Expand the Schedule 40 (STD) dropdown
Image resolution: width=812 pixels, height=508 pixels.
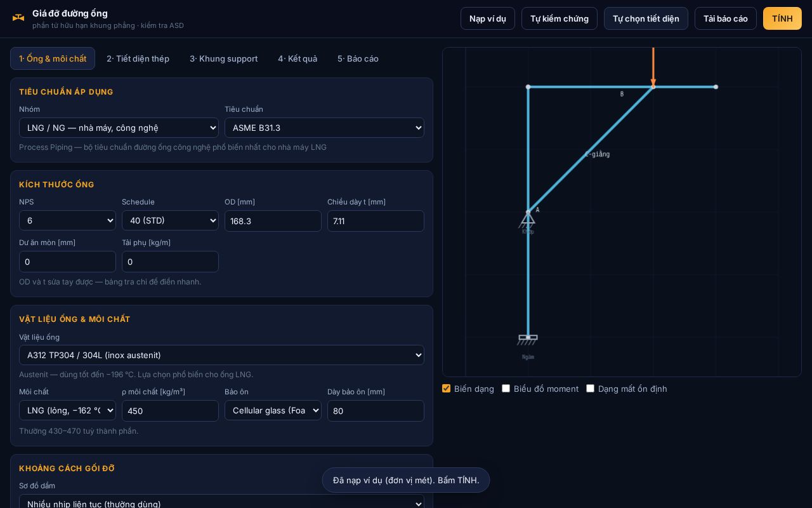[x=170, y=220]
